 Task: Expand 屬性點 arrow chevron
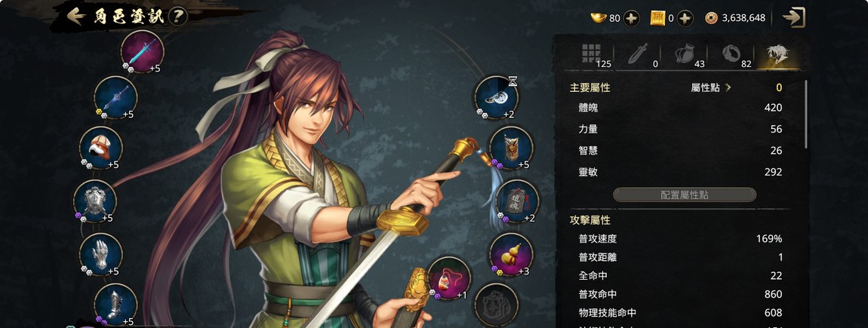(728, 87)
